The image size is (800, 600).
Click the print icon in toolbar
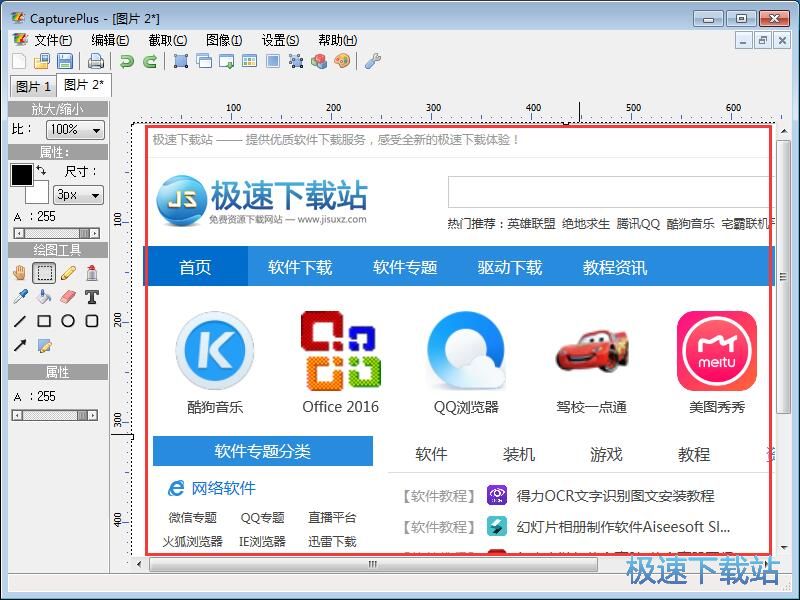coord(95,61)
